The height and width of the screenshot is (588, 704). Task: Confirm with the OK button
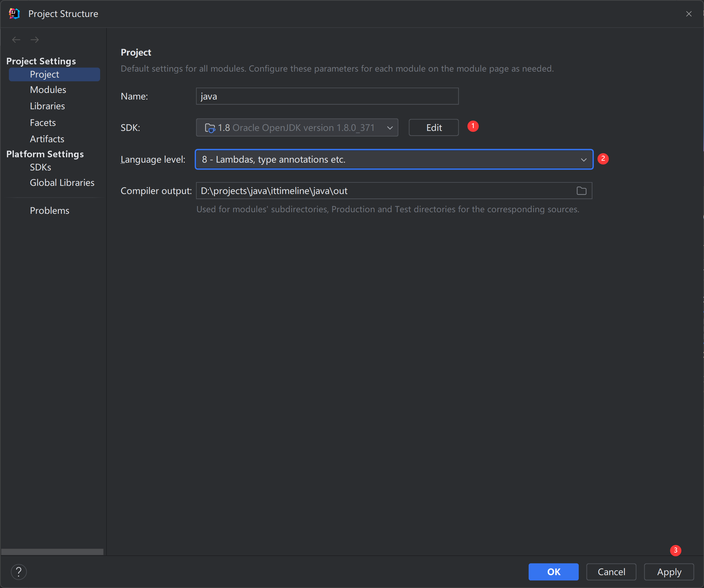[554, 572]
